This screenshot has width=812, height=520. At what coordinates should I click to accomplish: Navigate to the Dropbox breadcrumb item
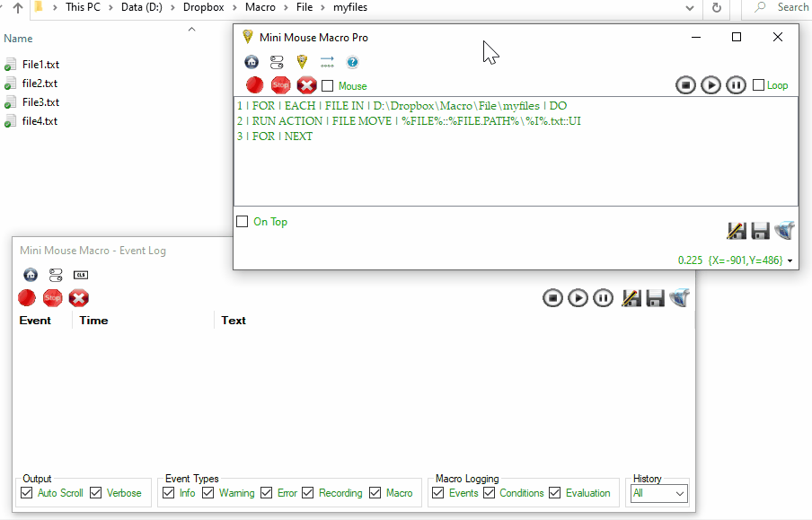tap(203, 7)
